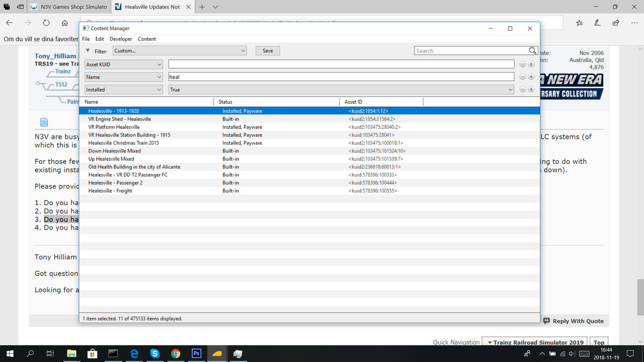Image resolution: width=644 pixels, height=362 pixels.
Task: Open Trainz Railroad Simulator 2019 quick navigation dropdown
Action: tap(534, 342)
